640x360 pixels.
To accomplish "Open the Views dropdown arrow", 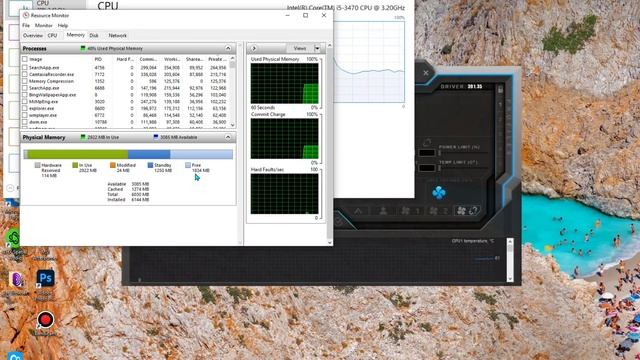I will click(x=317, y=48).
